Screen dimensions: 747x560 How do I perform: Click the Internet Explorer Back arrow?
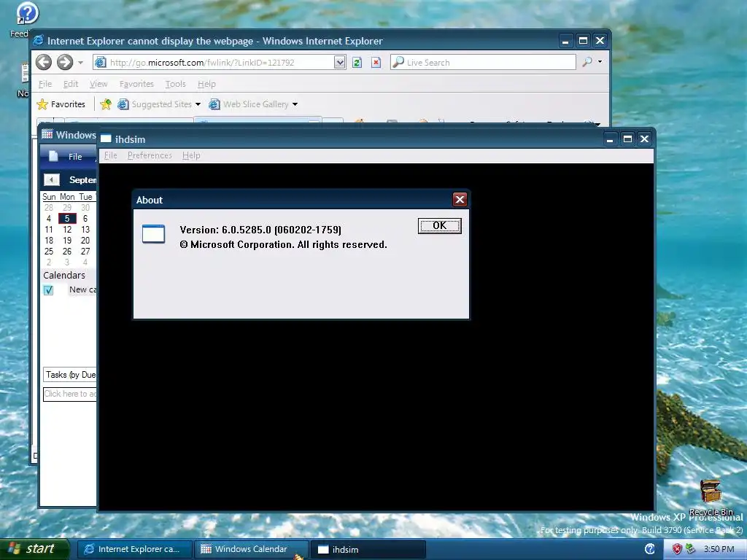click(x=44, y=62)
